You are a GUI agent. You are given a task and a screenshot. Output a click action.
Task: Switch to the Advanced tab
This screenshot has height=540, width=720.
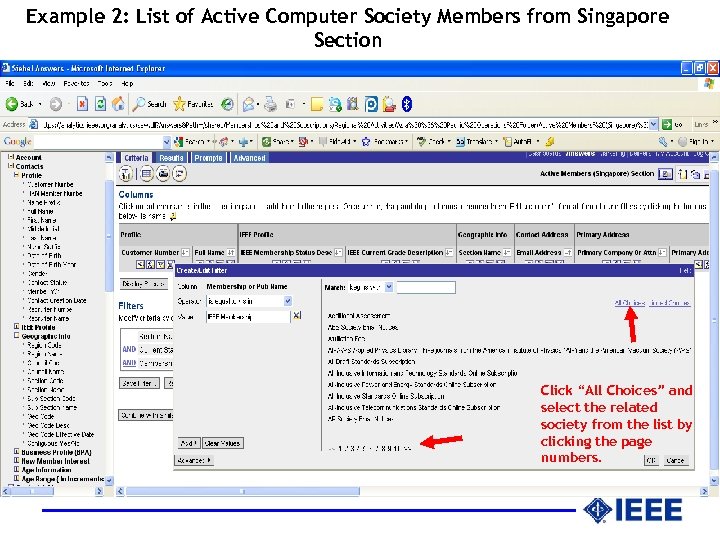point(249,158)
